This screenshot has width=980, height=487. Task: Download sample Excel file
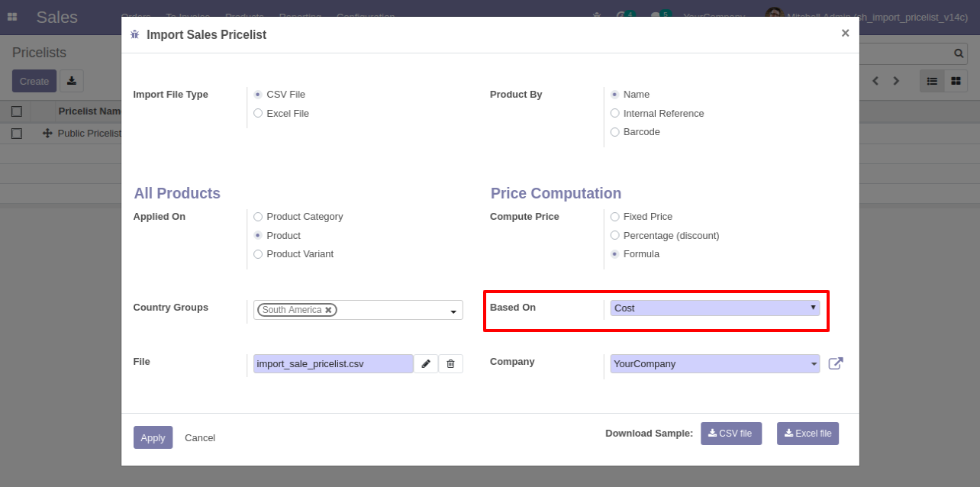tap(808, 434)
